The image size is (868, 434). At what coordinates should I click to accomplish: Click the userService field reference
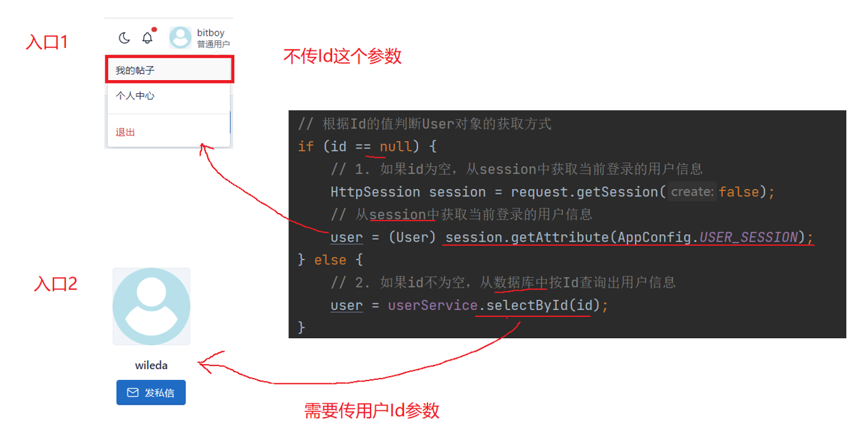(432, 305)
